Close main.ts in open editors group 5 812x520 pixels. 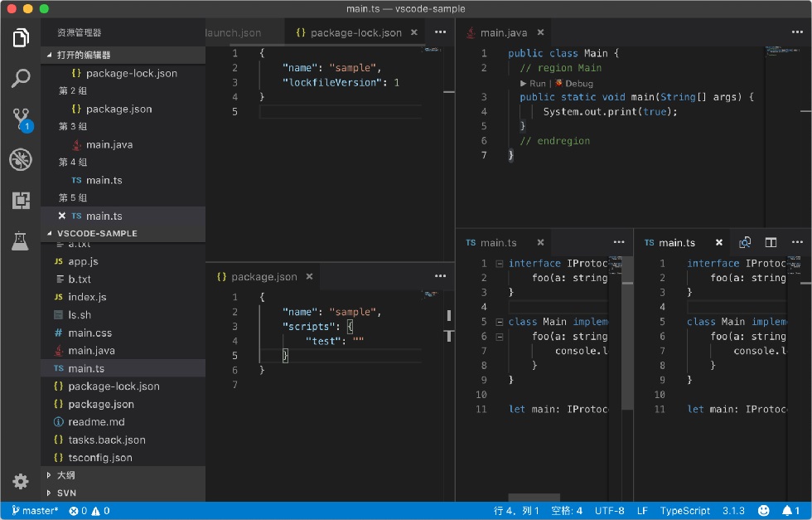(62, 216)
